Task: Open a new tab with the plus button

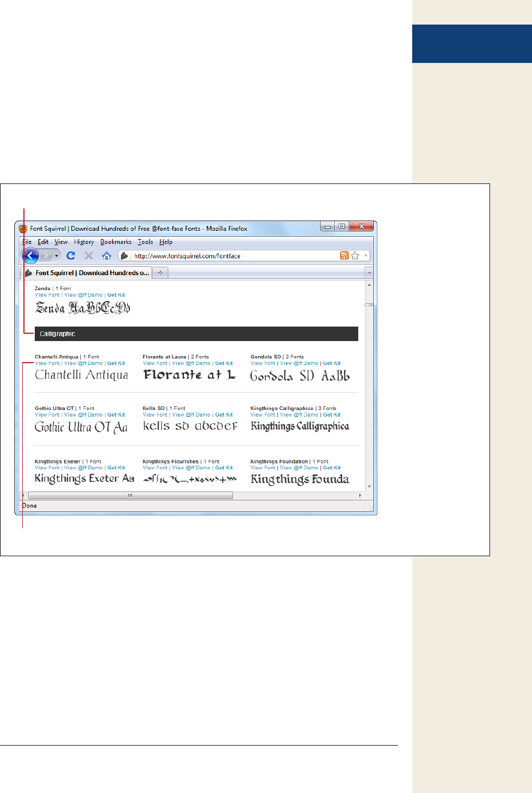Action: (x=160, y=272)
